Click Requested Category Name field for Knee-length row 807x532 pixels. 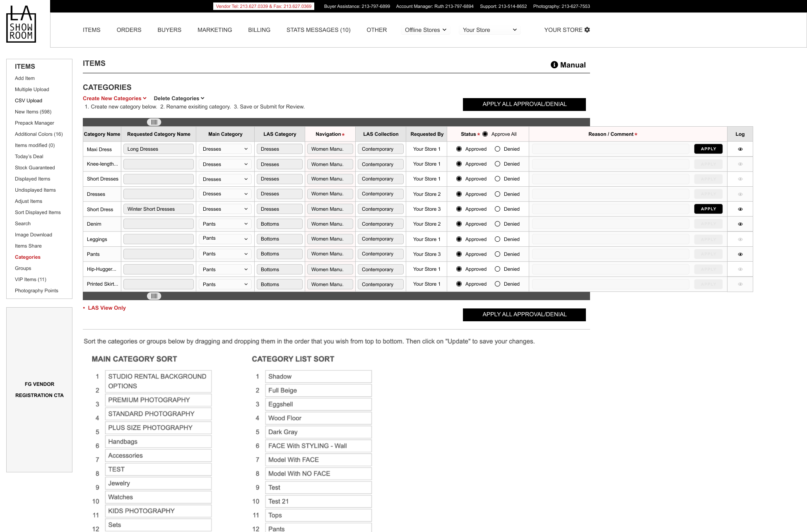click(x=158, y=164)
